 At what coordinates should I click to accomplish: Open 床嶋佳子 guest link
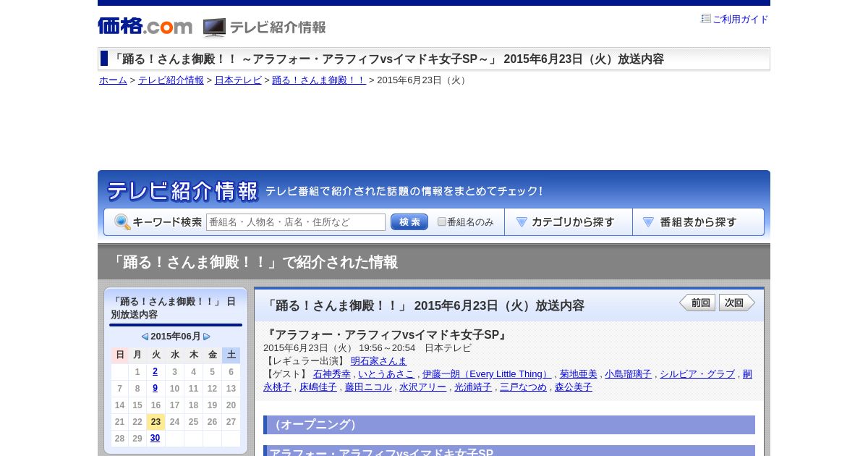click(318, 387)
